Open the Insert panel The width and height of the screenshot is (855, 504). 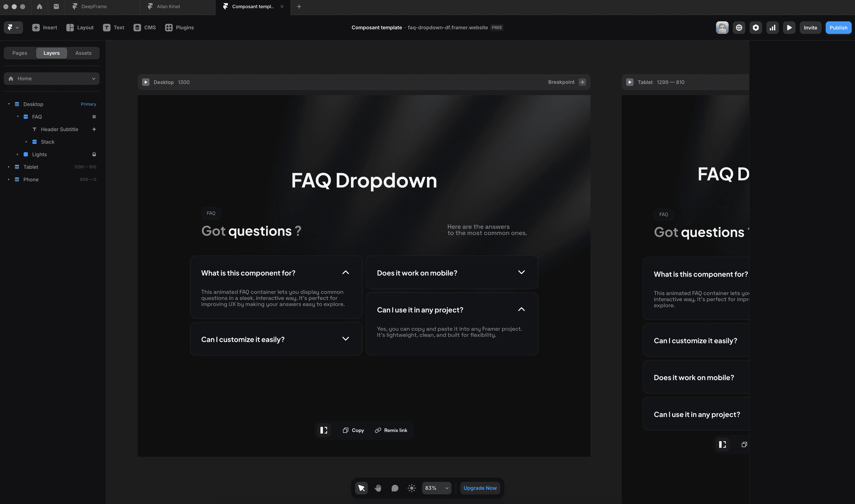point(45,28)
